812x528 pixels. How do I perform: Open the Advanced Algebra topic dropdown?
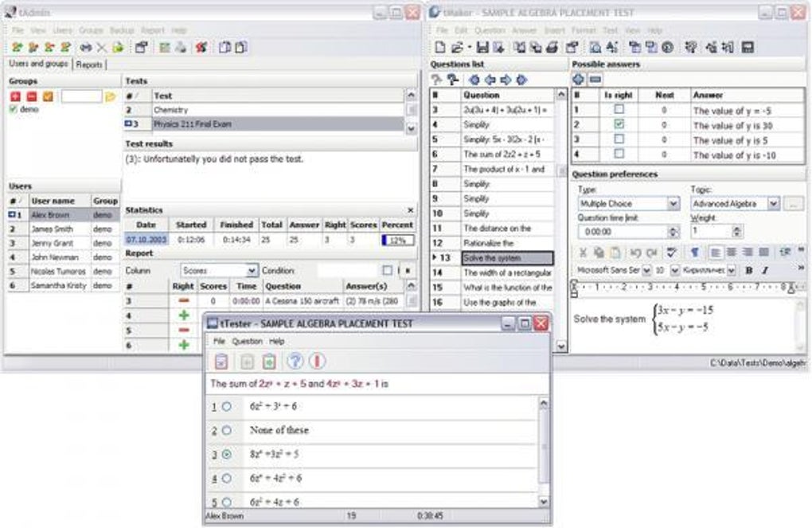tap(773, 204)
